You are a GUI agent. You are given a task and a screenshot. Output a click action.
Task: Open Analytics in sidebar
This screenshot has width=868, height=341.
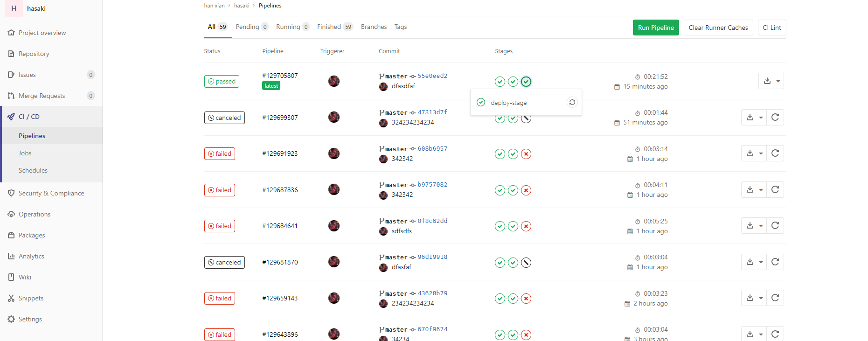[31, 256]
